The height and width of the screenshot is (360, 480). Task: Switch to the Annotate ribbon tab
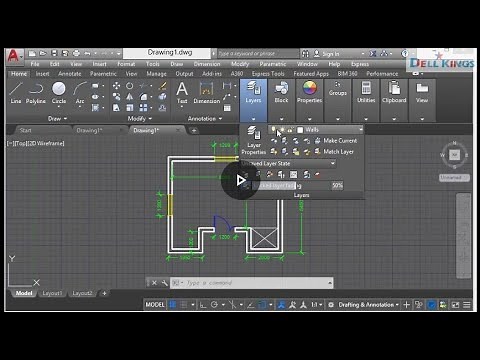point(69,74)
